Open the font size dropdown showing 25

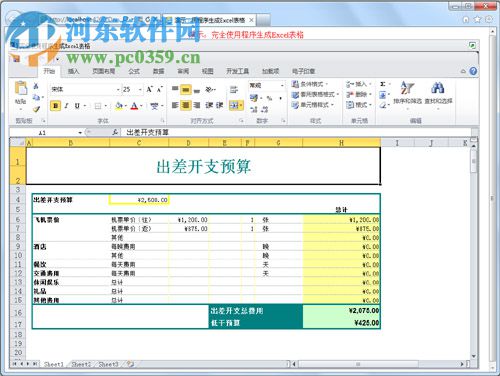(x=140, y=89)
